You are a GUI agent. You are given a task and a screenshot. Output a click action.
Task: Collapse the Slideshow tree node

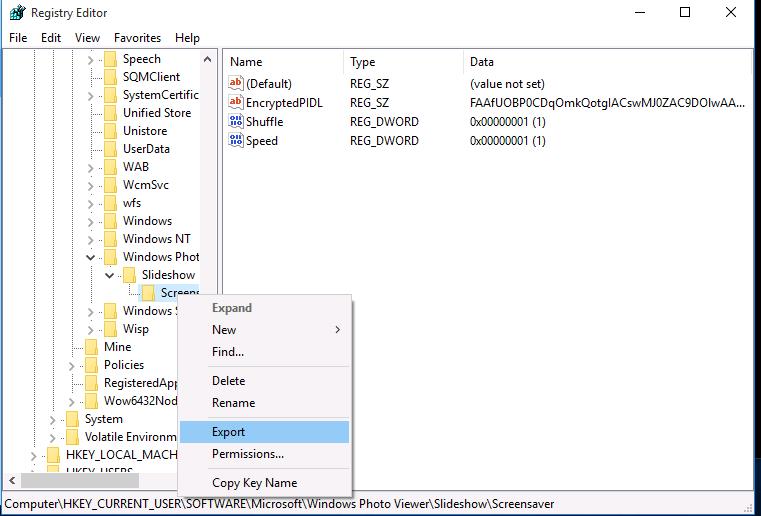[x=109, y=275]
